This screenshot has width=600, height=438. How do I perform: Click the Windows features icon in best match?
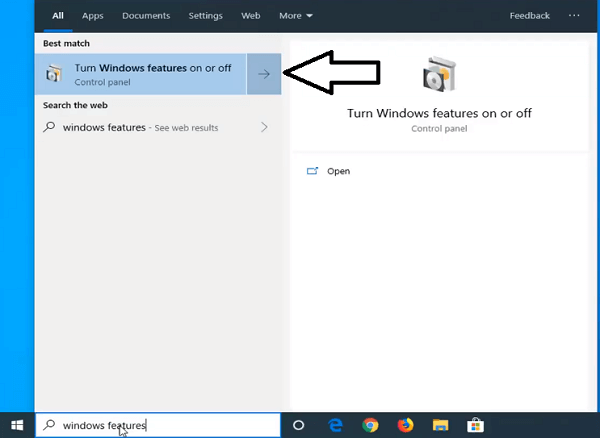(x=54, y=73)
